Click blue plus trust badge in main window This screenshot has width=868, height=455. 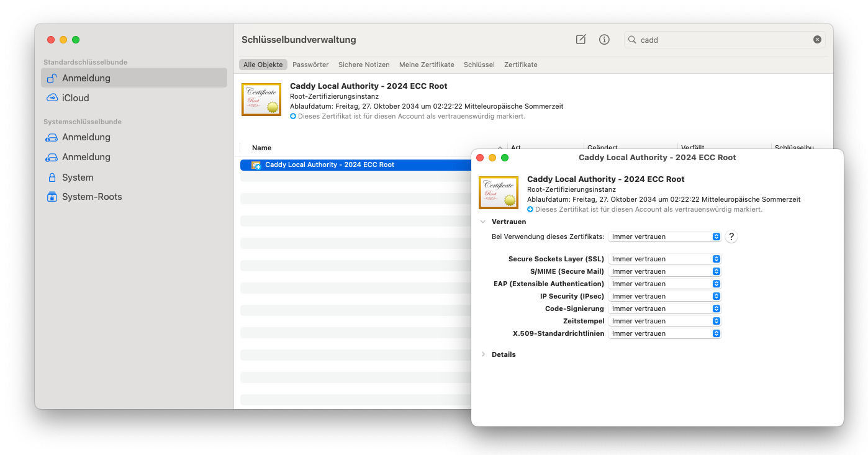(x=293, y=116)
